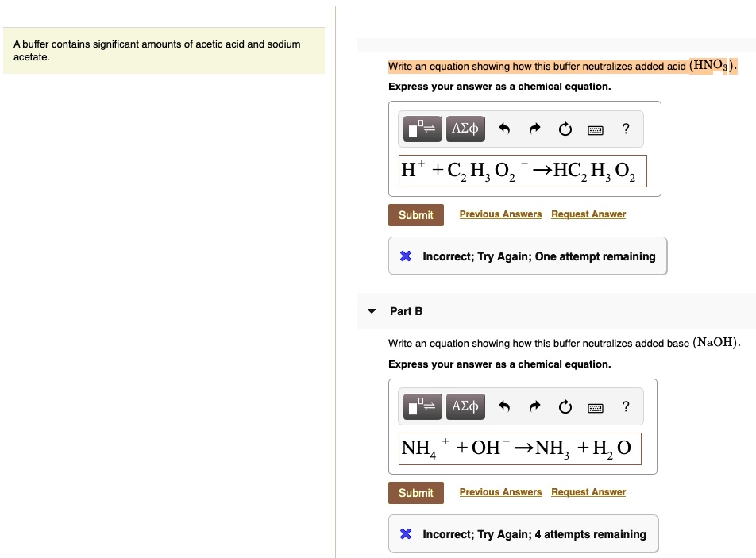Submit the Part B answer
Viewport: 756px width, 558px height.
(415, 492)
